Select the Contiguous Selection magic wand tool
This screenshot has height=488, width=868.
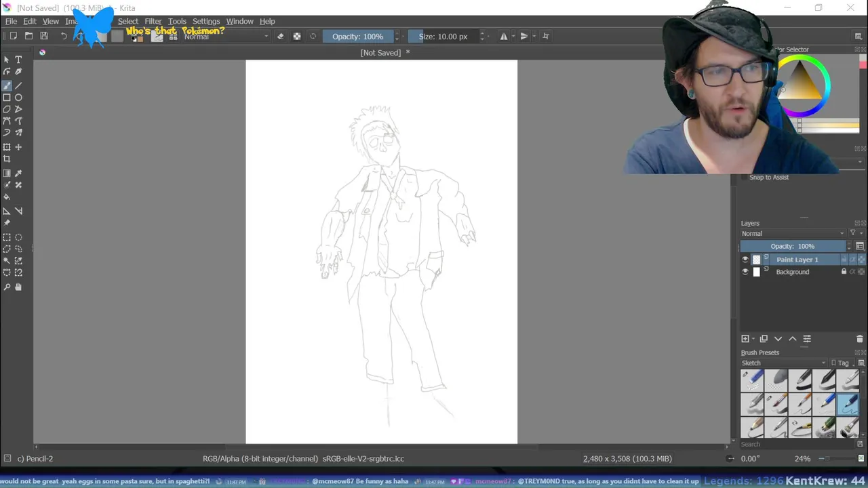click(7, 261)
